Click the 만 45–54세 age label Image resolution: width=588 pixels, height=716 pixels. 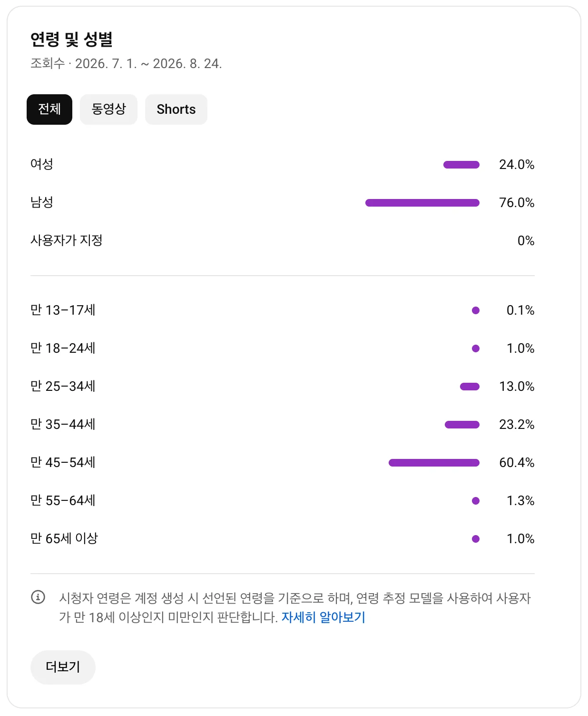pos(63,462)
